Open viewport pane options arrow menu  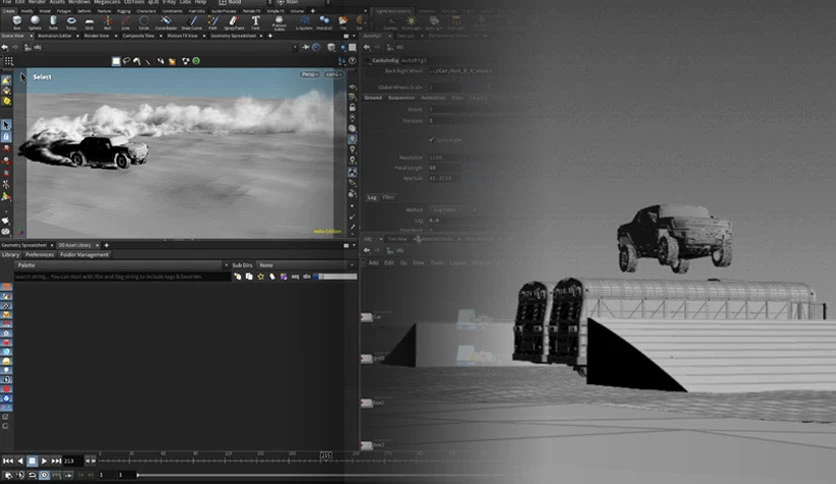[354, 36]
